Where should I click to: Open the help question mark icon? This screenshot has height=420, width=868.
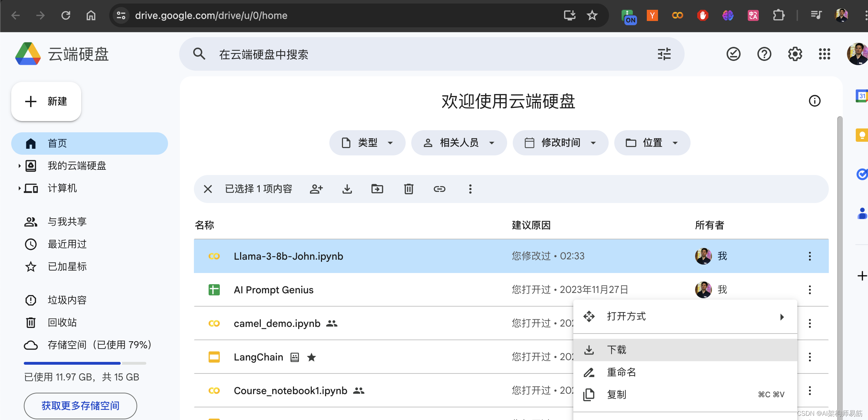click(764, 54)
